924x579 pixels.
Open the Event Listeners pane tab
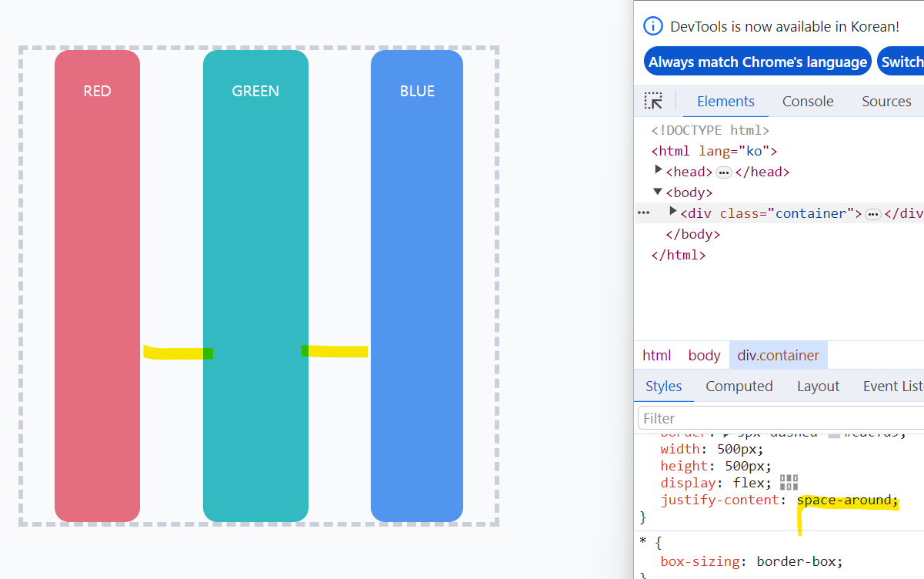point(892,386)
